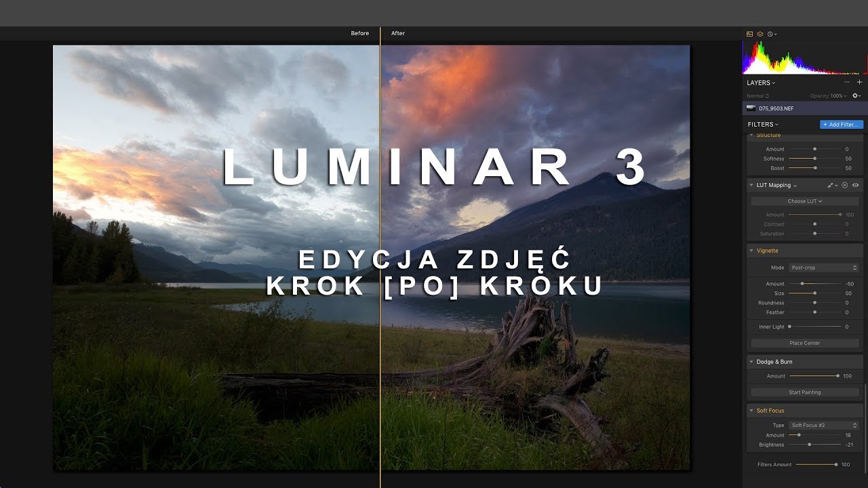Viewport: 868px width, 488px height.
Task: Reset the LUT Mapping filter
Action: tap(845, 185)
